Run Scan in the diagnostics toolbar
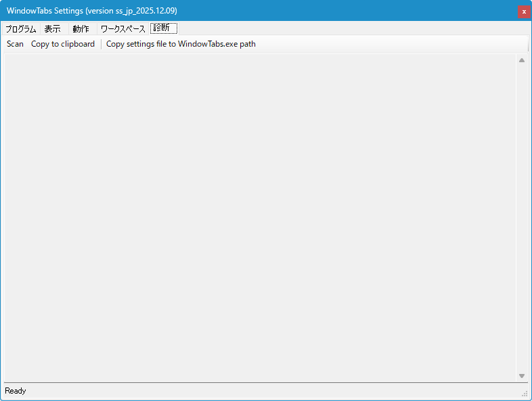 15,44
